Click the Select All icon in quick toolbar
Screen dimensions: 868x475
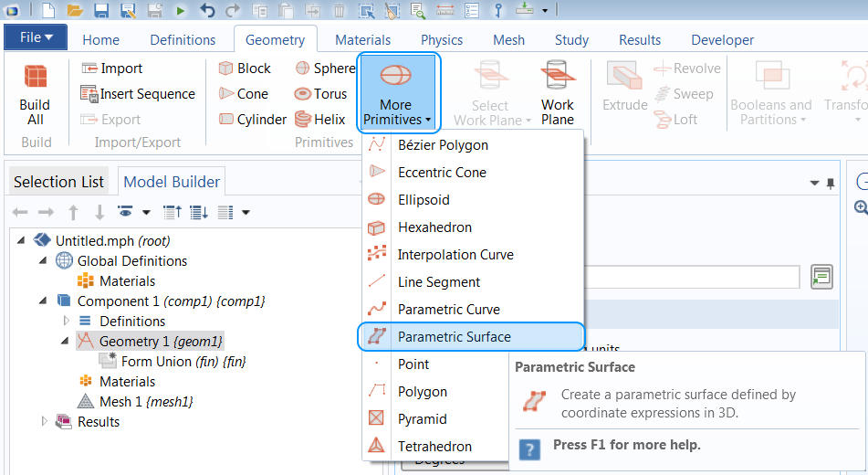point(366,10)
